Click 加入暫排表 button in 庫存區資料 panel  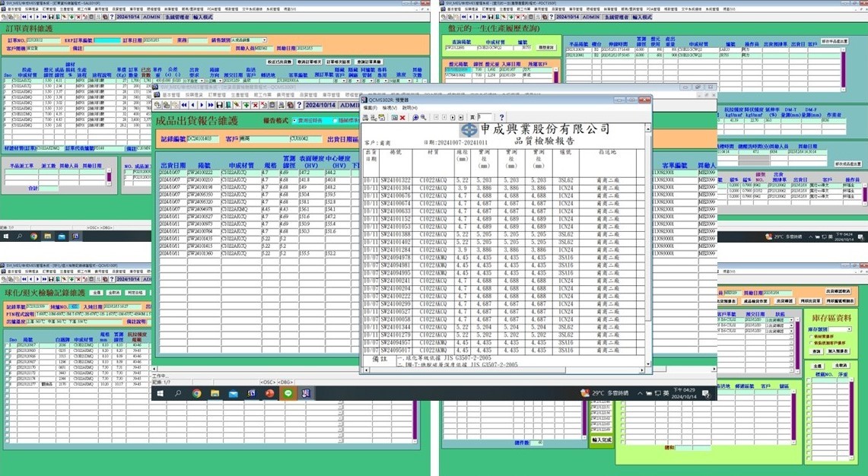(x=838, y=351)
